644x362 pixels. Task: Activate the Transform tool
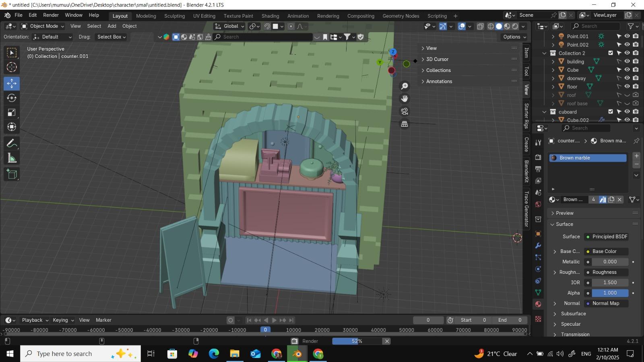pyautogui.click(x=12, y=127)
